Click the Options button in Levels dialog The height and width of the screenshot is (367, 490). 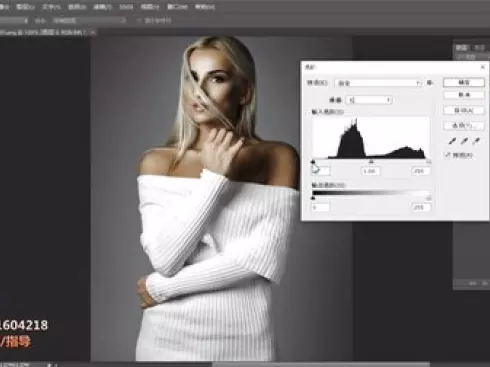[x=464, y=125]
